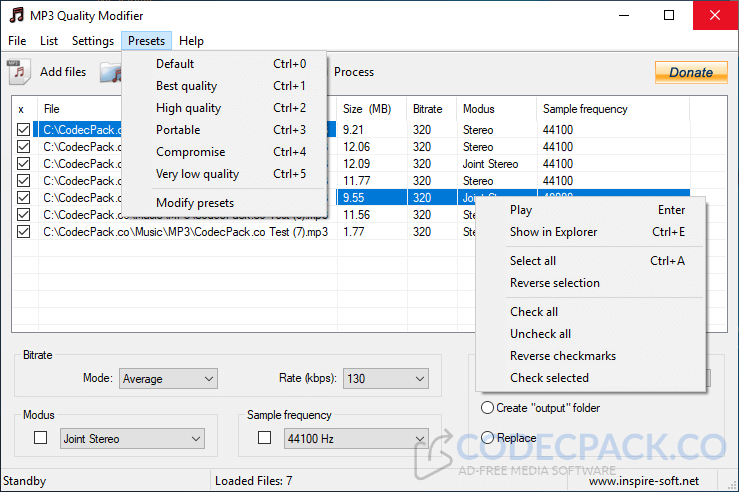Choose the Compromise preset
Image resolution: width=739 pixels, height=492 pixels.
click(224, 152)
